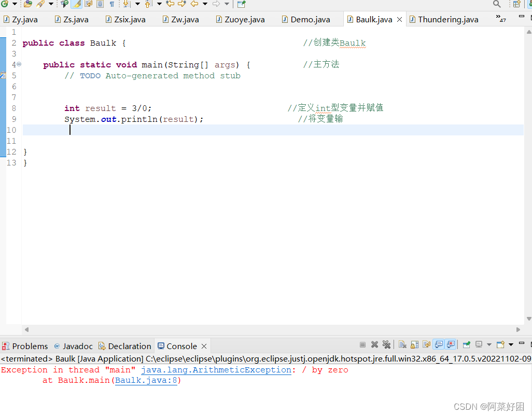Toggle Pin Editor in top toolbar
The width and height of the screenshot is (532, 416).
(x=241, y=4)
